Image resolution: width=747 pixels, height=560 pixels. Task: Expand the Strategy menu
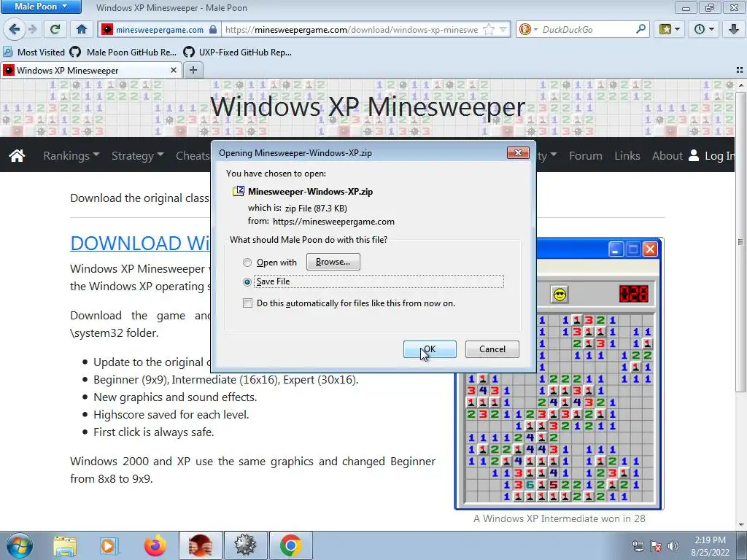(x=137, y=155)
